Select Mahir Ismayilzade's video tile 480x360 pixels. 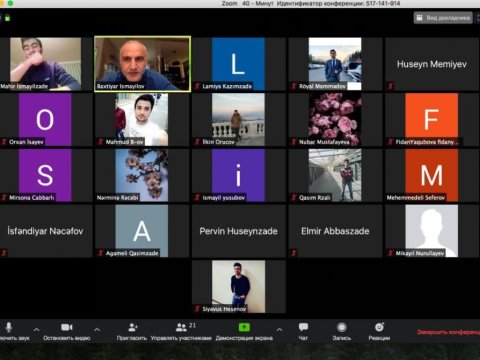point(45,64)
